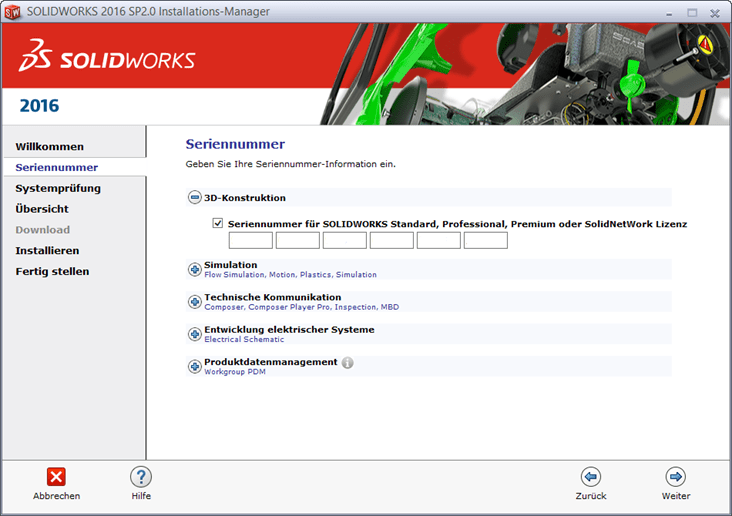
Task: Select Installieren step in sidebar
Action: (x=47, y=251)
